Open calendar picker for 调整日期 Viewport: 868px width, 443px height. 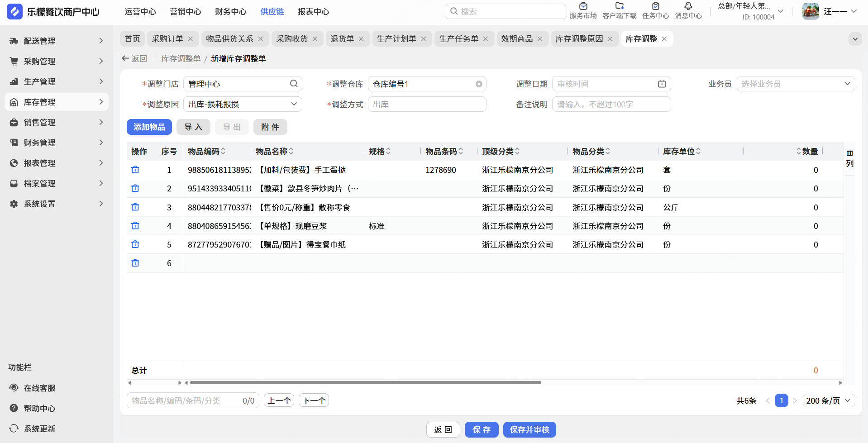coord(662,84)
